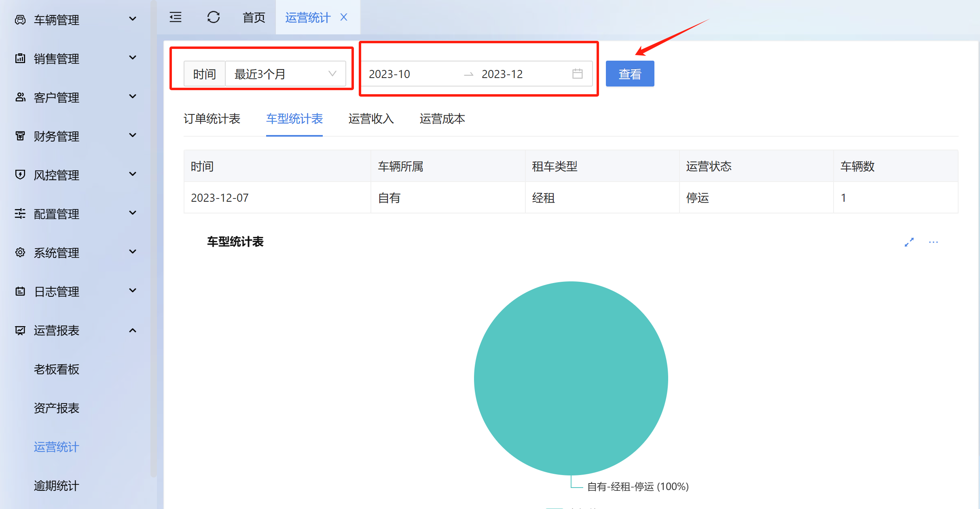Expand the 财务管理 menu chevron
Screen dimensions: 980x509
[132, 135]
